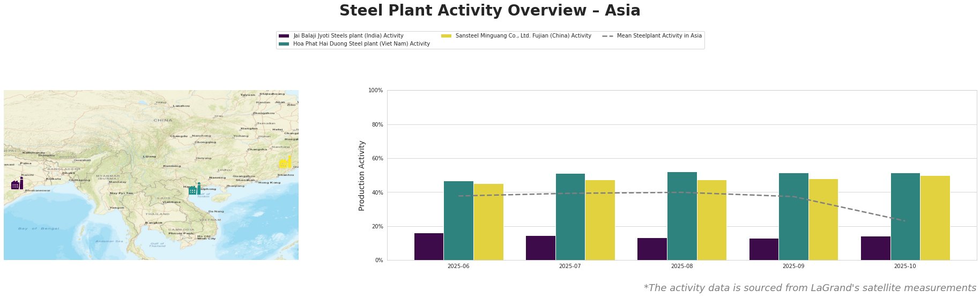
Task: Click the purple India plant icon on map
Action: point(17,184)
